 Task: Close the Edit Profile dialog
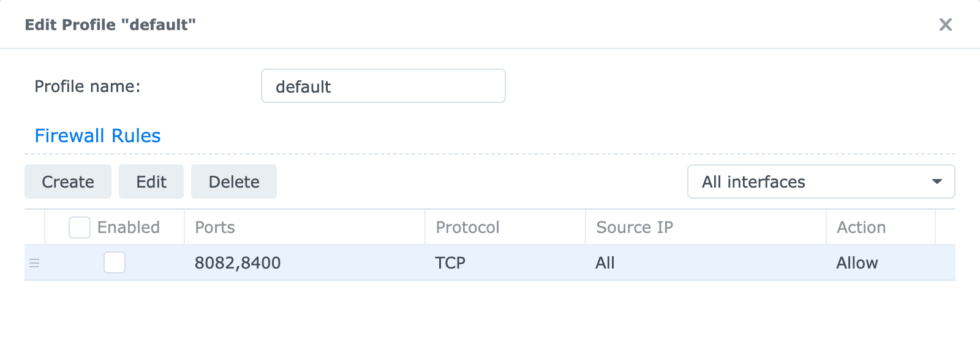coord(945,25)
